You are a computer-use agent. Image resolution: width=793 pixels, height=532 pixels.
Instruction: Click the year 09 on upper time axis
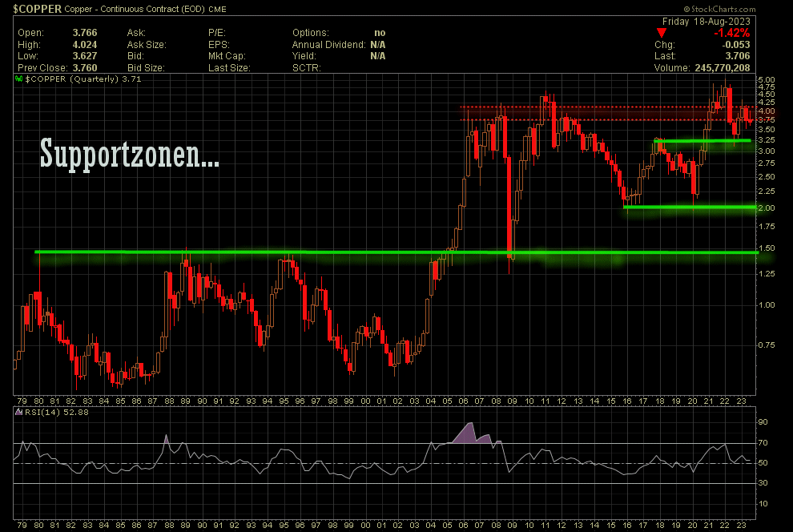click(513, 401)
